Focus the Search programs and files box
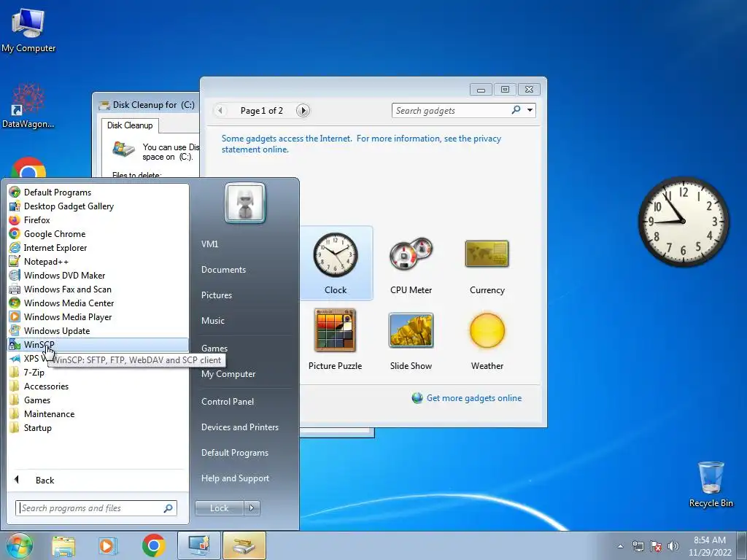Screen dimensions: 747x560 [96, 508]
